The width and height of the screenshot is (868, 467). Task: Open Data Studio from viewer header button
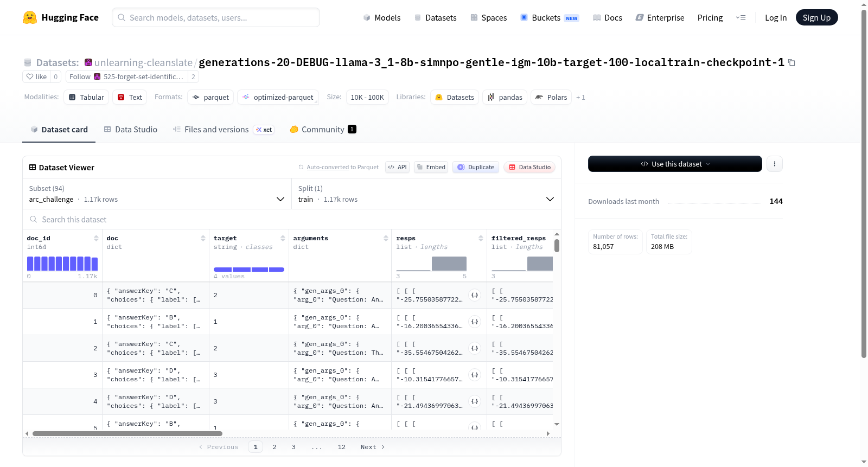pos(529,167)
